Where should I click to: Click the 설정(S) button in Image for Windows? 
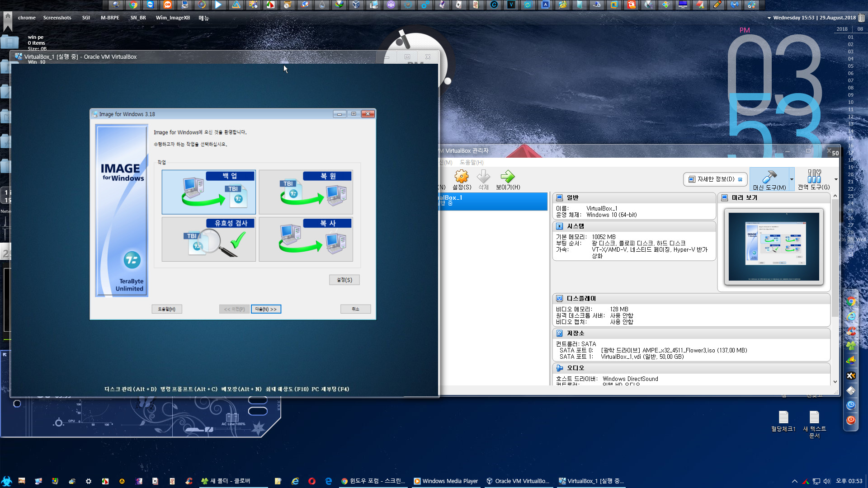point(344,280)
